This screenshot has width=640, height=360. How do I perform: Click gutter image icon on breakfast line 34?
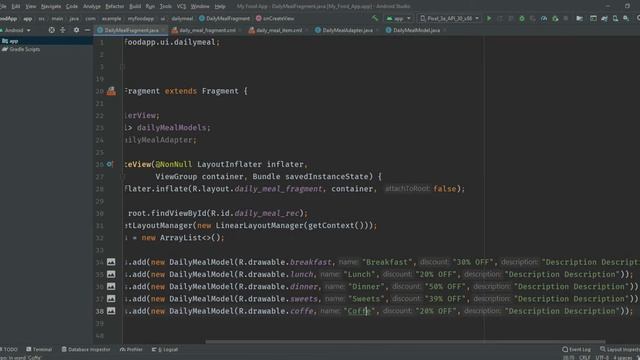(111, 262)
